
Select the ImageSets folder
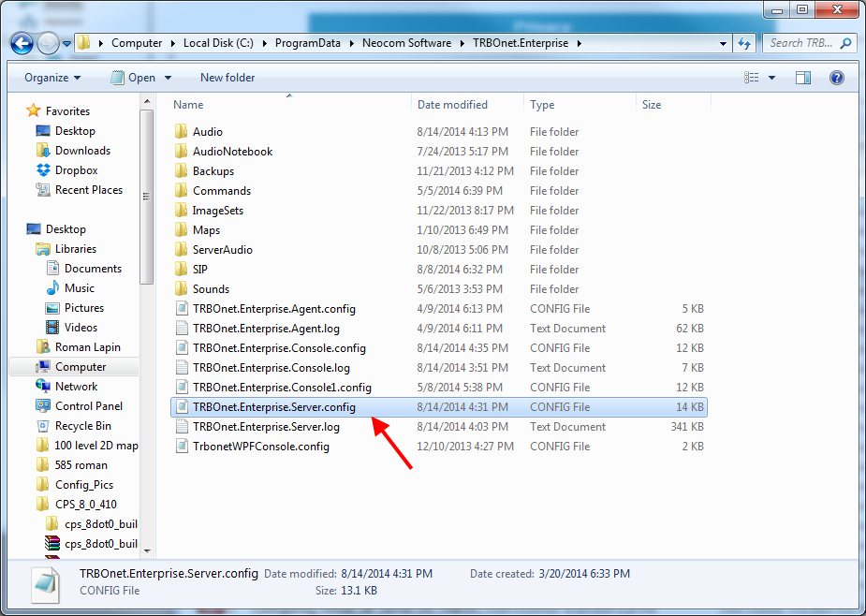[217, 211]
